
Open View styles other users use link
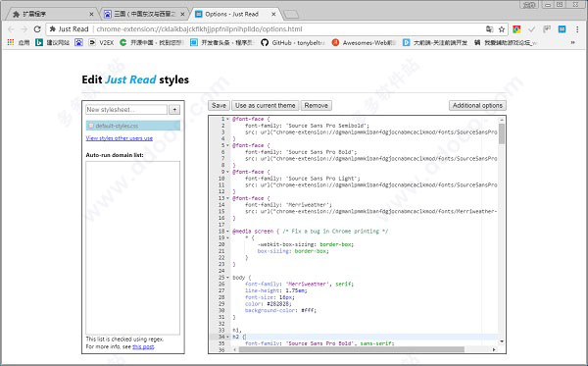click(120, 138)
